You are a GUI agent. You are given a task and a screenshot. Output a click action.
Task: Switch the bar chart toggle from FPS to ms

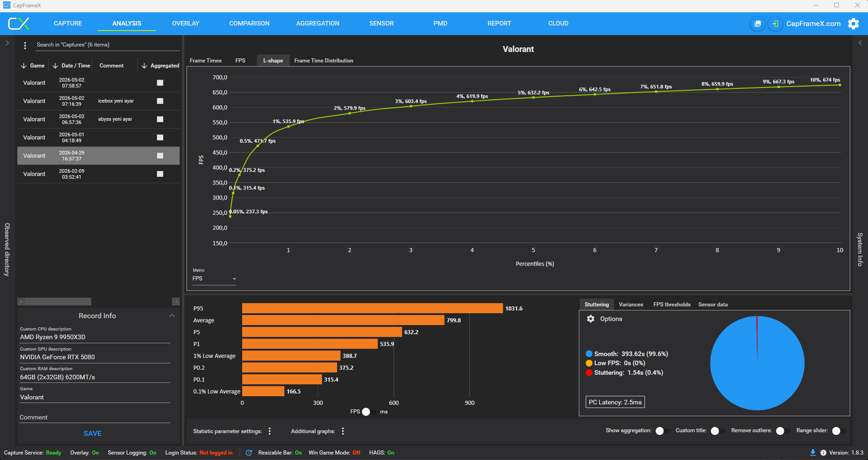[x=369, y=412]
